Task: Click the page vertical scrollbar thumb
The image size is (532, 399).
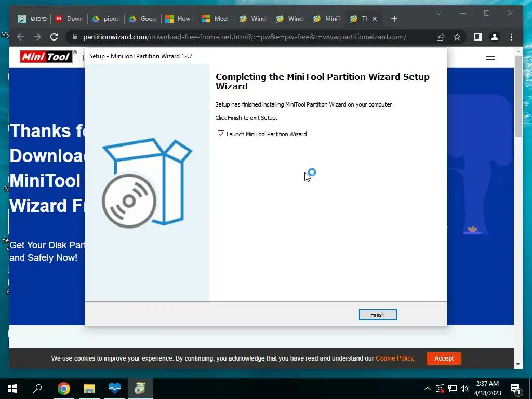Action: pos(518,96)
